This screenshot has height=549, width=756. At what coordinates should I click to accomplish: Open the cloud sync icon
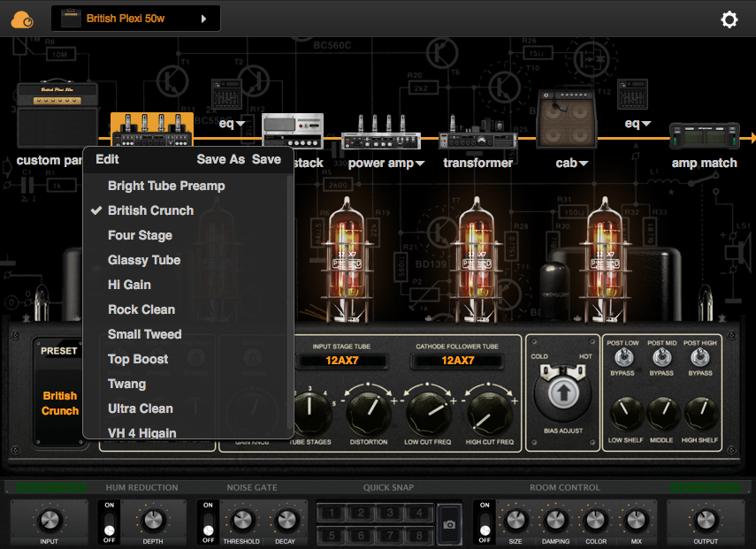coord(22,19)
